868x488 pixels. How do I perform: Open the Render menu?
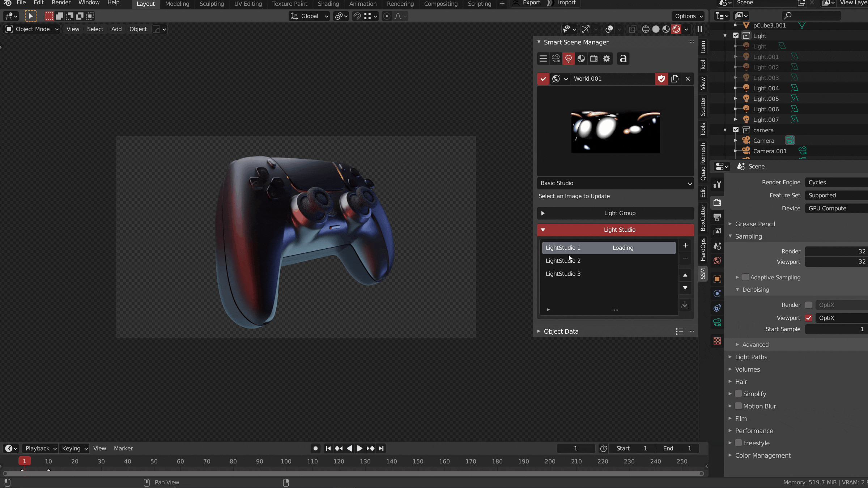(61, 3)
